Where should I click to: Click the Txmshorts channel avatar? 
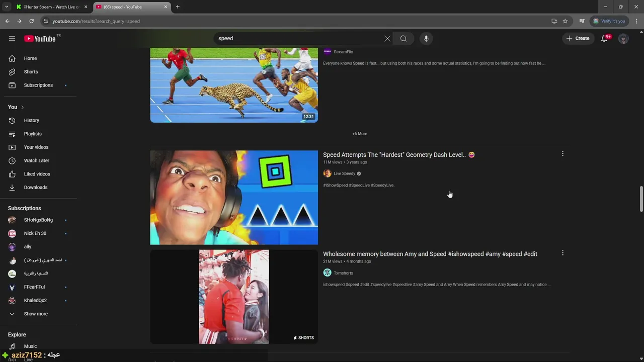[x=327, y=273]
